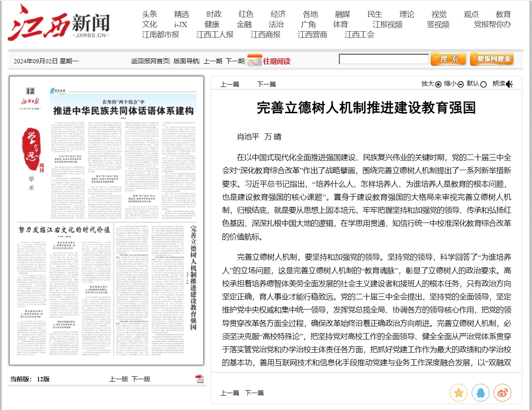The height and width of the screenshot is (410, 532).
Task: Open the 江西新闻 site logo
Action: click(59, 23)
